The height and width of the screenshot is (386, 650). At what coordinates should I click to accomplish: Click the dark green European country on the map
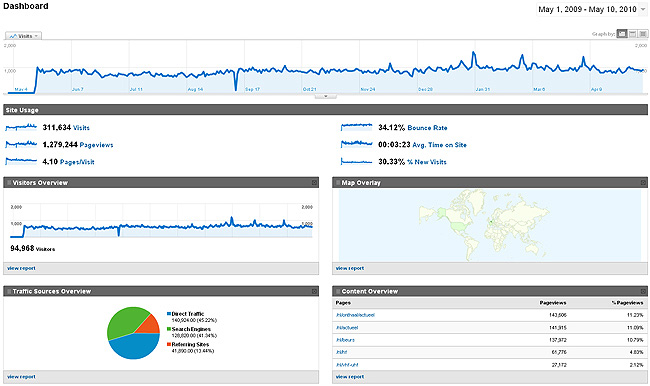pos(492,221)
